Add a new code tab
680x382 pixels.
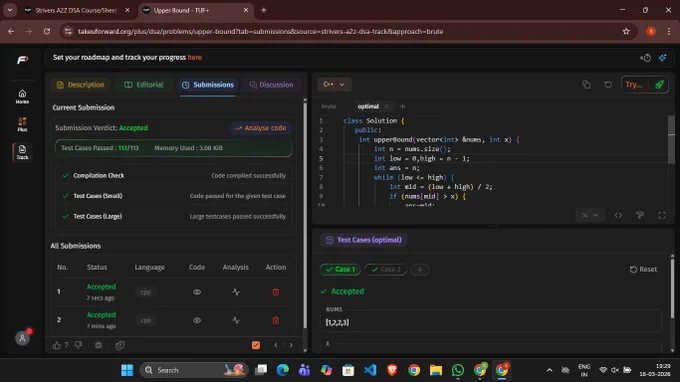(x=402, y=106)
